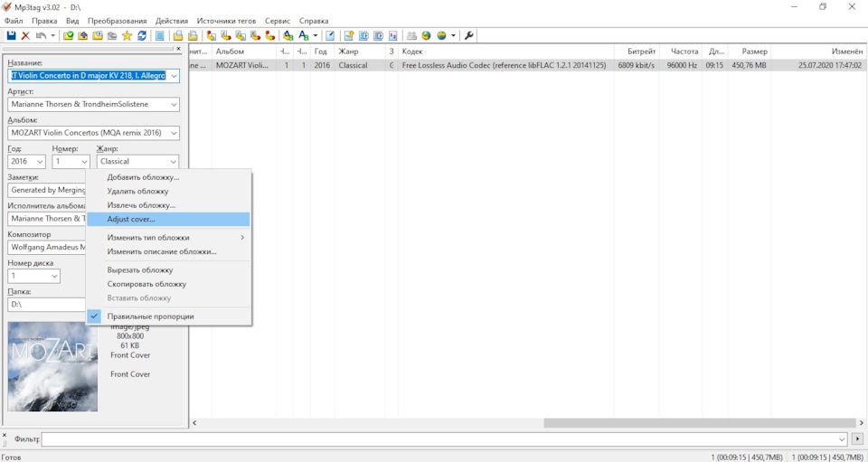This screenshot has width=868, height=462.
Task: Click the Actions icon with blue A
Action: 288,35
